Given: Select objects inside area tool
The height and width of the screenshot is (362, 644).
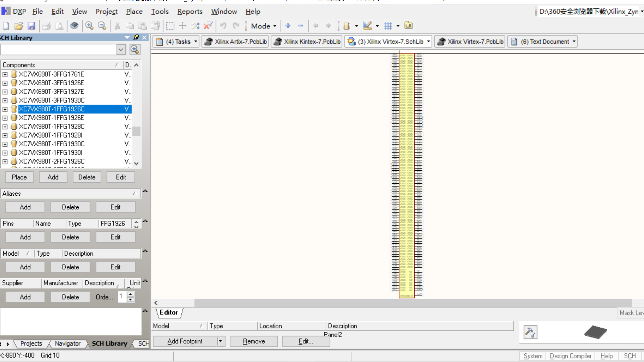Looking at the screenshot, I should [x=170, y=26].
